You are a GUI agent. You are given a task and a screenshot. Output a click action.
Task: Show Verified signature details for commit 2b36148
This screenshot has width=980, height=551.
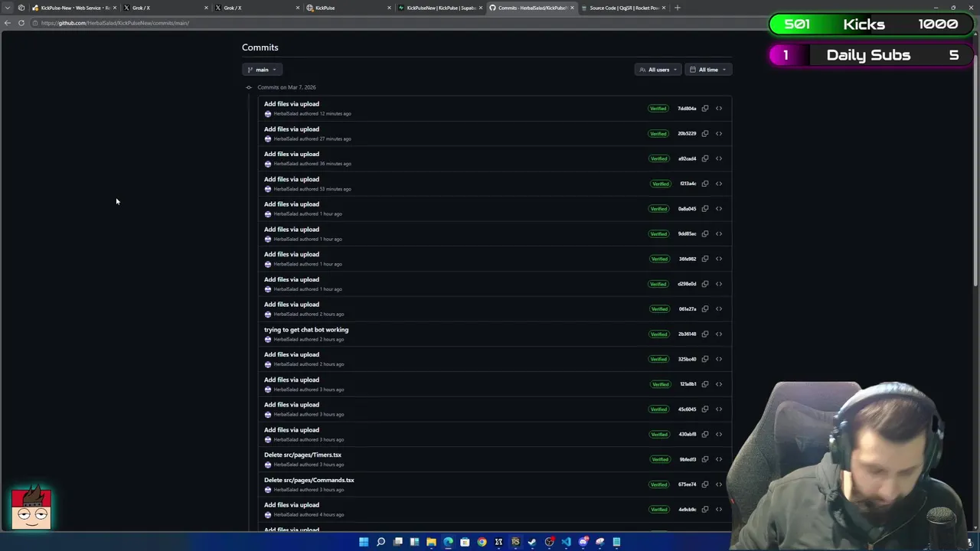pos(659,334)
